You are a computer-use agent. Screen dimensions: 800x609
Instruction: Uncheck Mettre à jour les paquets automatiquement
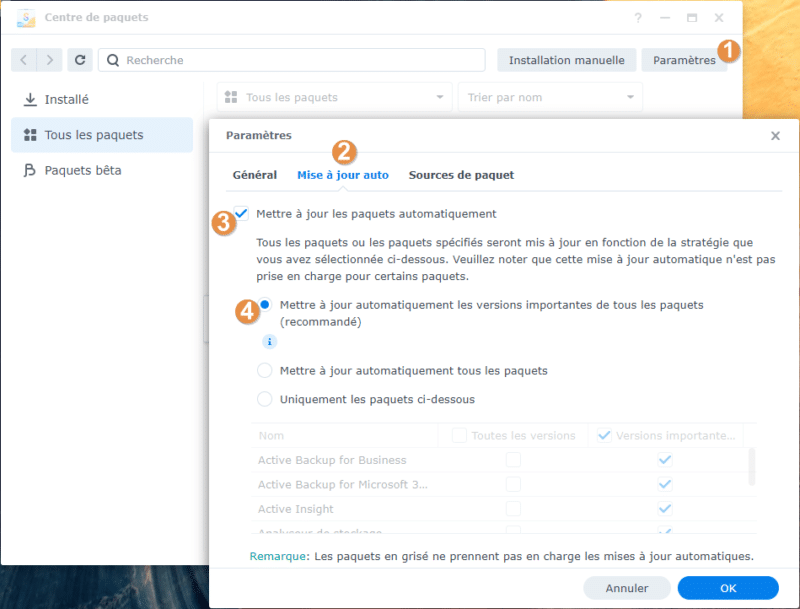click(241, 213)
